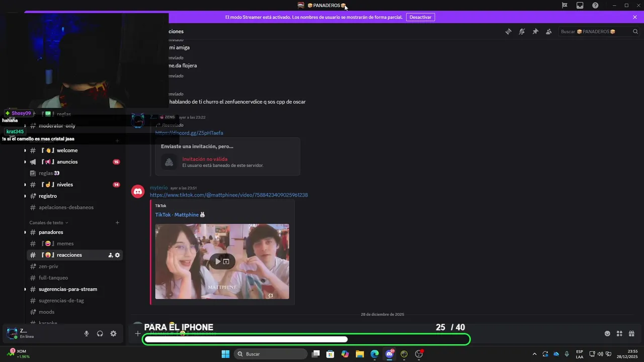Click taskbar Buscar search box
Screen dimensions: 644x362
(x=271, y=354)
